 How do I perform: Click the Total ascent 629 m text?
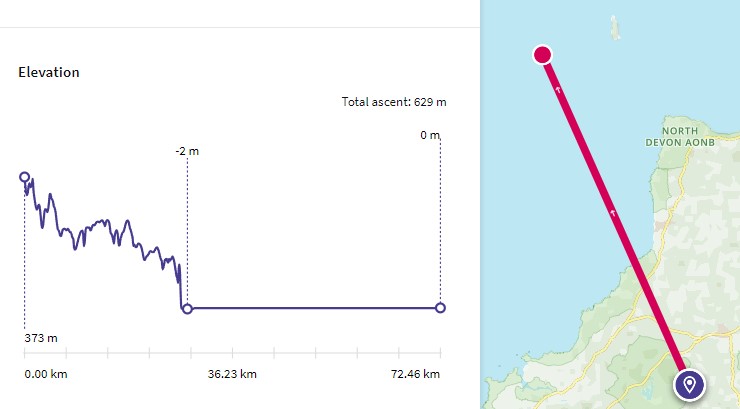[394, 102]
